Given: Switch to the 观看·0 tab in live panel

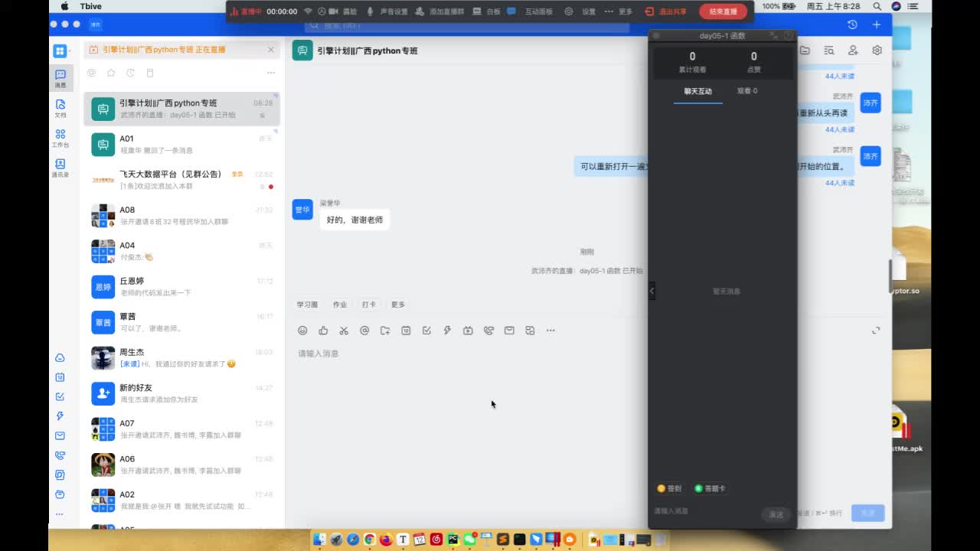Looking at the screenshot, I should (747, 91).
